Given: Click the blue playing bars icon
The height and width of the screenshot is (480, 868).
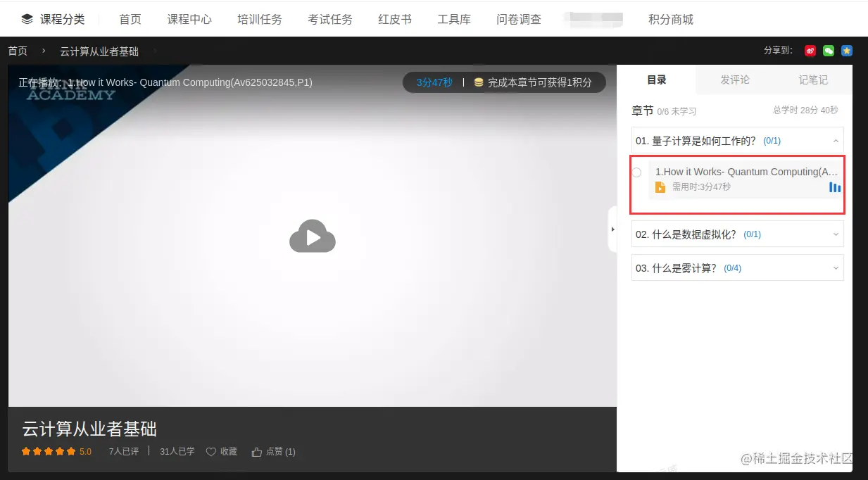Looking at the screenshot, I should click(835, 187).
